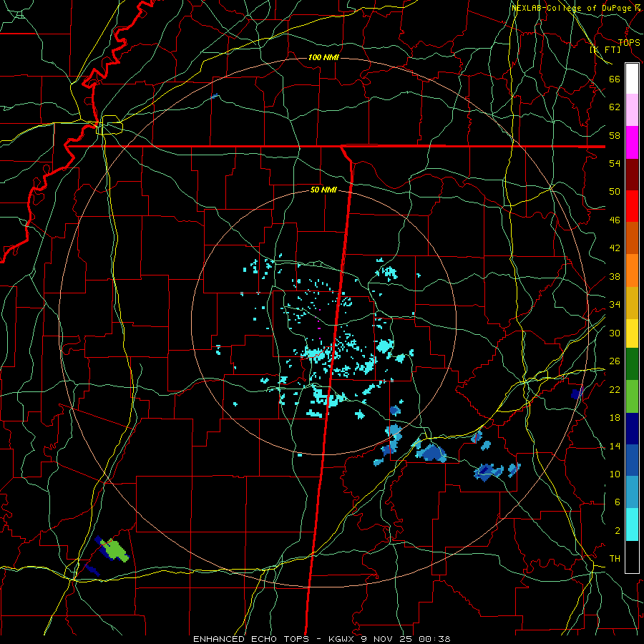Click the dark red swatch between 50 and 54
Viewport: 644px width, 644px height.
click(632, 175)
